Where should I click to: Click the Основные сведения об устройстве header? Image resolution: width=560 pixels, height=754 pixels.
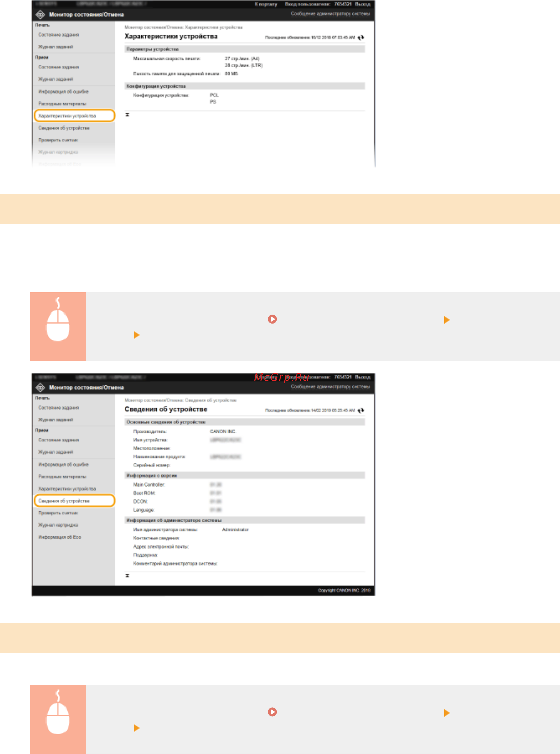pos(244,422)
